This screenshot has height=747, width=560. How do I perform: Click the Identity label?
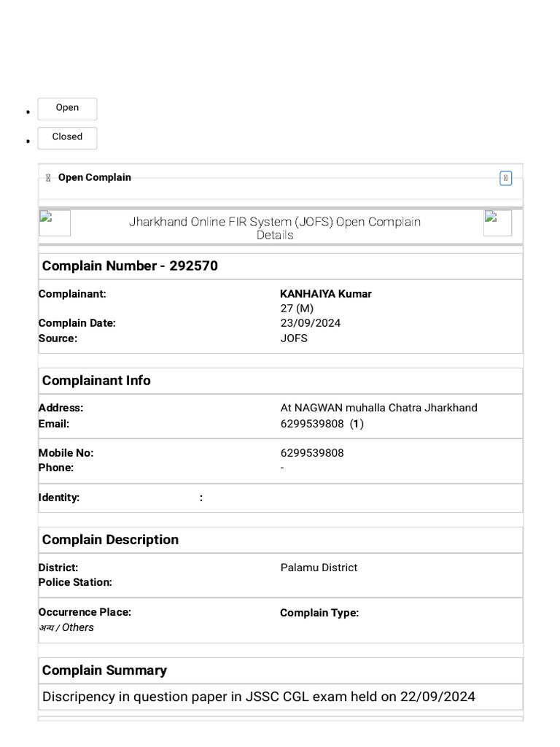click(x=59, y=498)
